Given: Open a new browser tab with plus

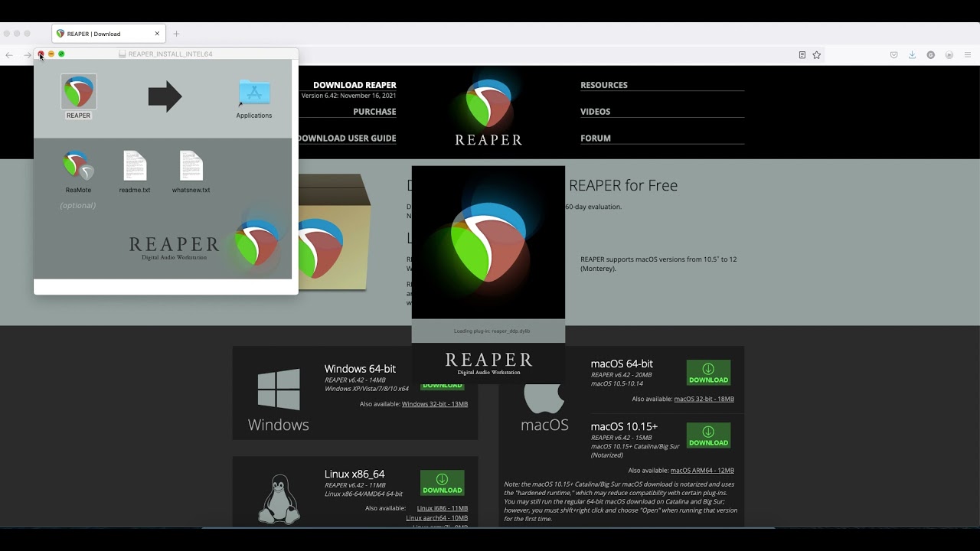Looking at the screenshot, I should pos(176,34).
